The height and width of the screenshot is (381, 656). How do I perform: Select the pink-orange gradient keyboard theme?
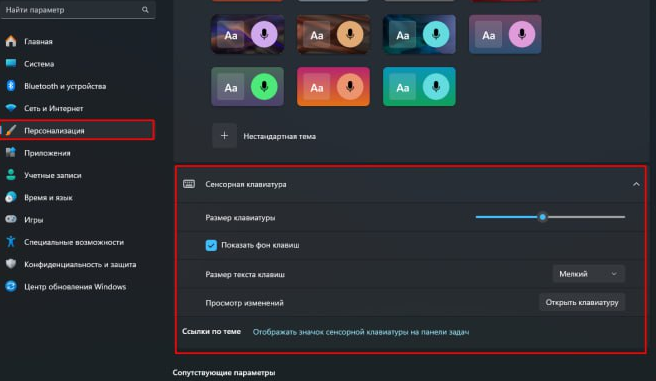(333, 87)
